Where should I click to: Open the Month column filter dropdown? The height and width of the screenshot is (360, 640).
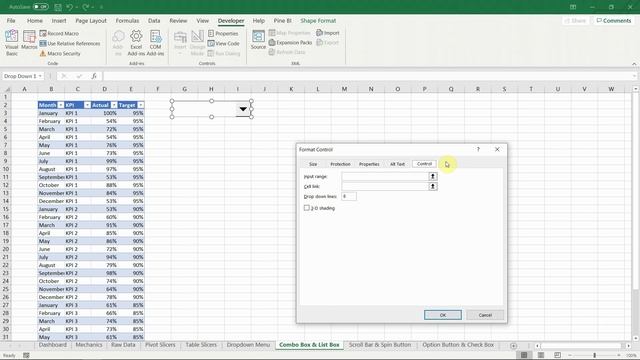61,105
